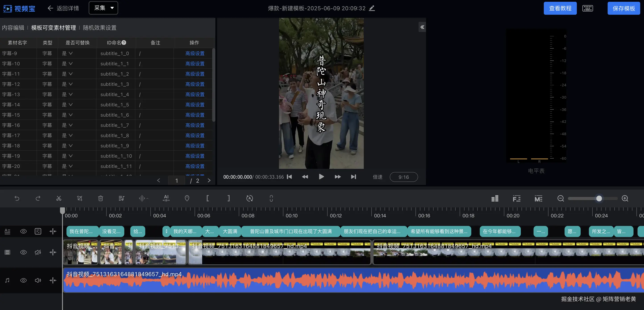Add a location marker with the pin icon
The width and height of the screenshot is (644, 310).
(187, 198)
